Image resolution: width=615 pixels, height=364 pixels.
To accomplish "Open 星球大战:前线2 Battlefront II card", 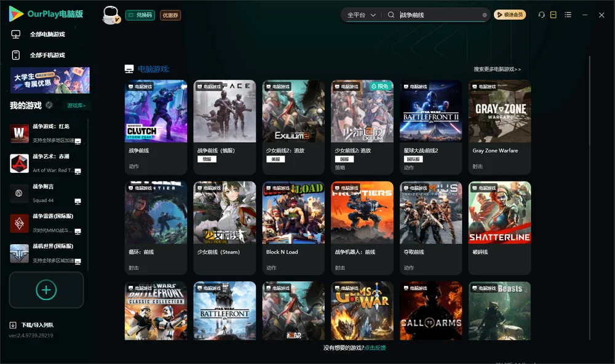I will point(430,127).
